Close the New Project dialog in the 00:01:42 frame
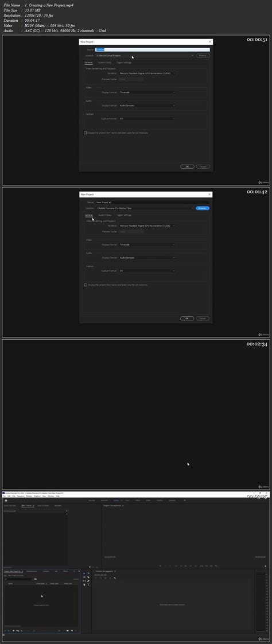The image size is (272, 644). 210,194
